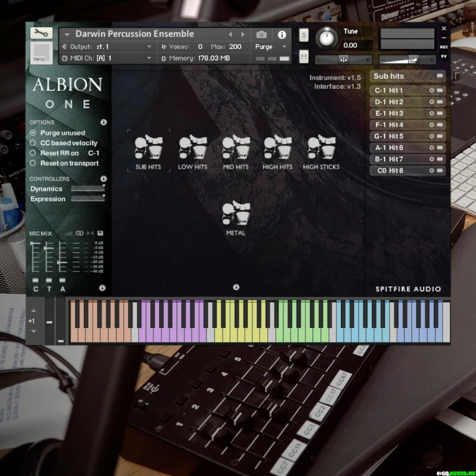
Task: Go to next instrument with right arrow
Action: (x=243, y=35)
